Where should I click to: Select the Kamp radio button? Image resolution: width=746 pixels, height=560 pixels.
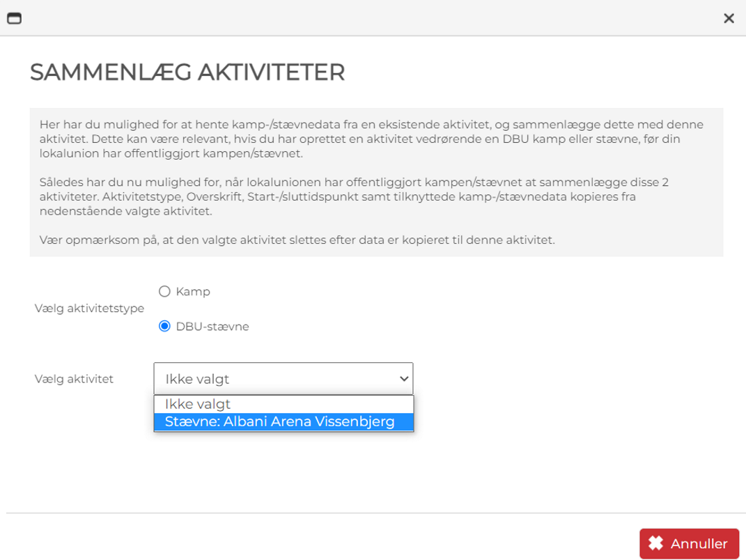click(x=164, y=291)
